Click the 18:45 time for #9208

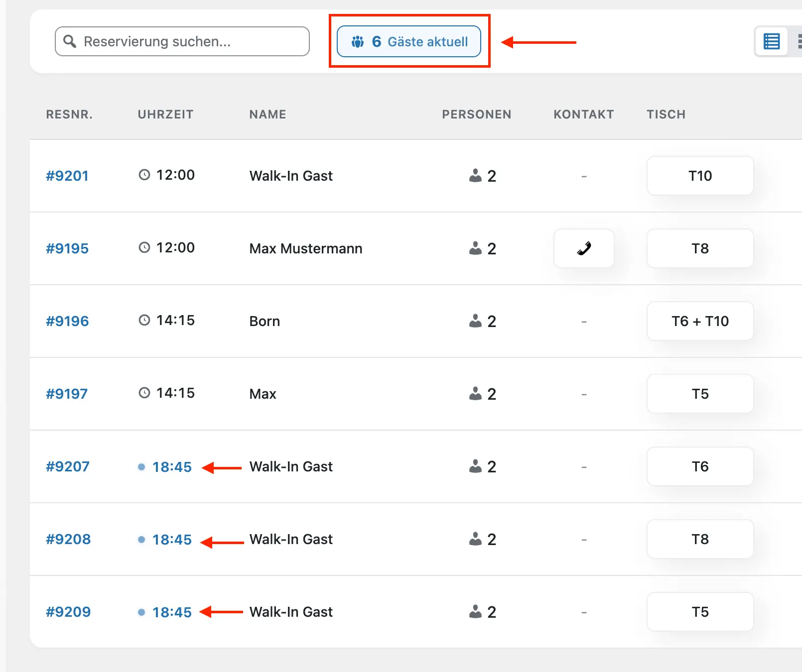click(x=172, y=540)
